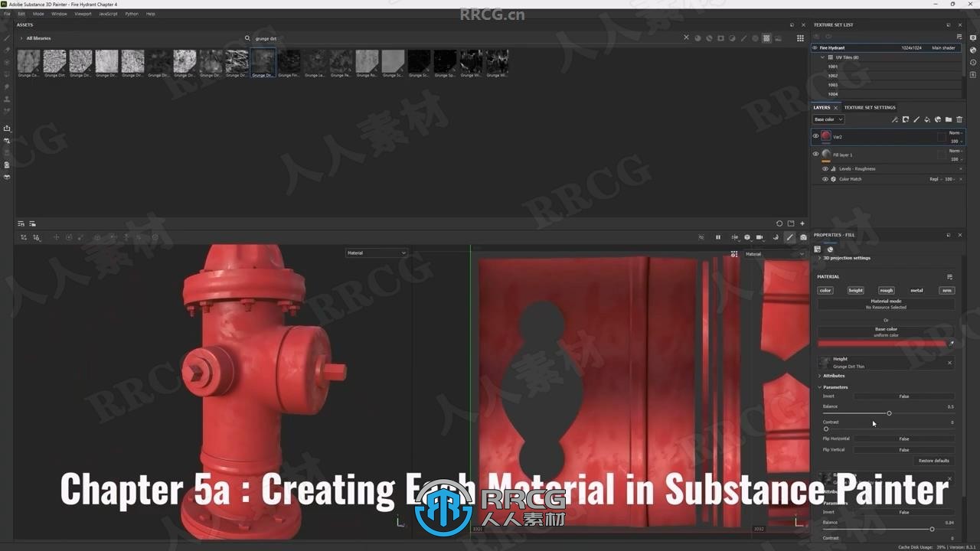The image size is (980, 551).
Task: Select the Paint tool in the left toolbar
Action: [7, 37]
